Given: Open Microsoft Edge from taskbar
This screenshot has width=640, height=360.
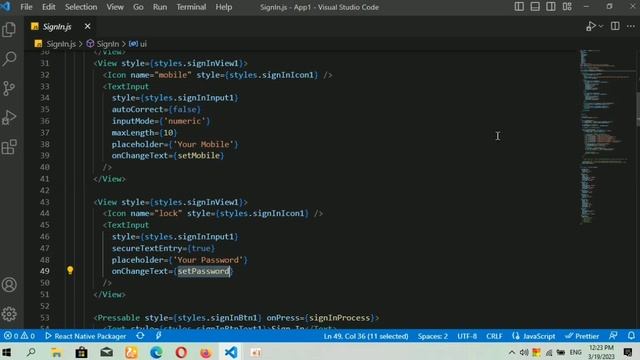Looking at the screenshot, I should [x=156, y=352].
